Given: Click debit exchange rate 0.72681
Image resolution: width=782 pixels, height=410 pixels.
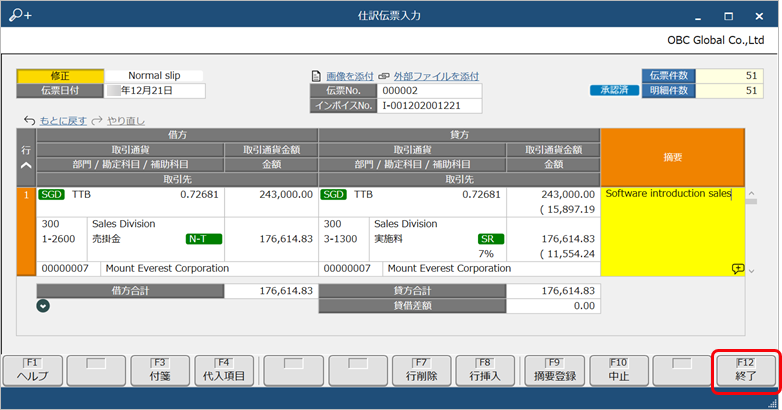Looking at the screenshot, I should [x=199, y=195].
